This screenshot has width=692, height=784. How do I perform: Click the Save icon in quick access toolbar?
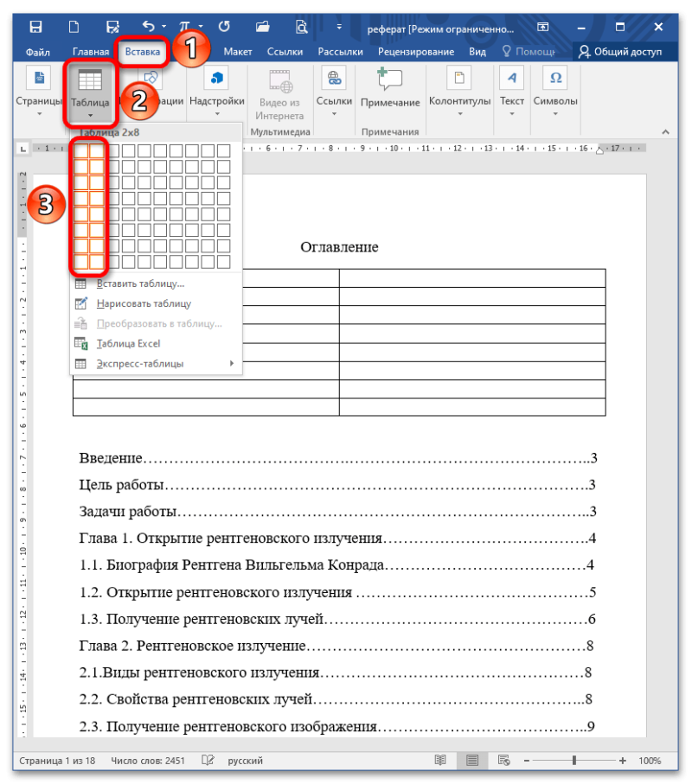click(x=35, y=27)
